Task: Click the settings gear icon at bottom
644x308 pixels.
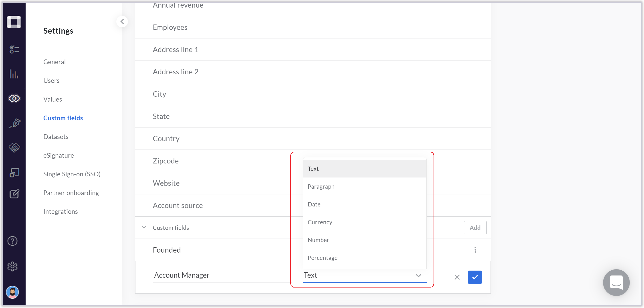Action: tap(13, 266)
